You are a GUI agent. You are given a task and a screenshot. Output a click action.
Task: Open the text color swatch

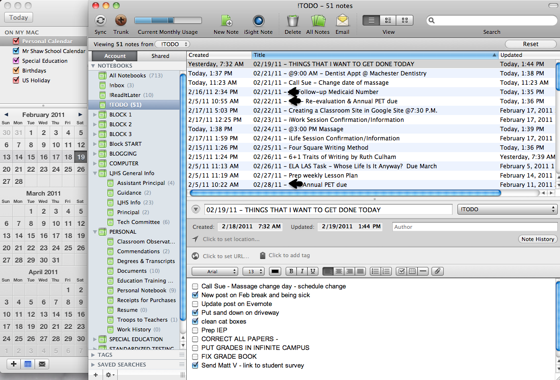coord(275,271)
